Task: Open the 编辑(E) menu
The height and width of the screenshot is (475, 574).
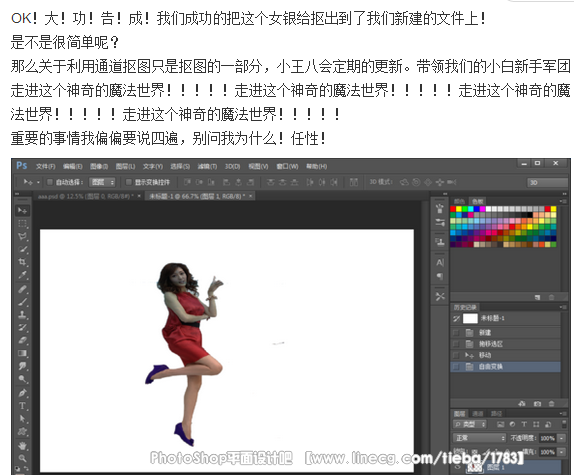Action: tap(72, 167)
